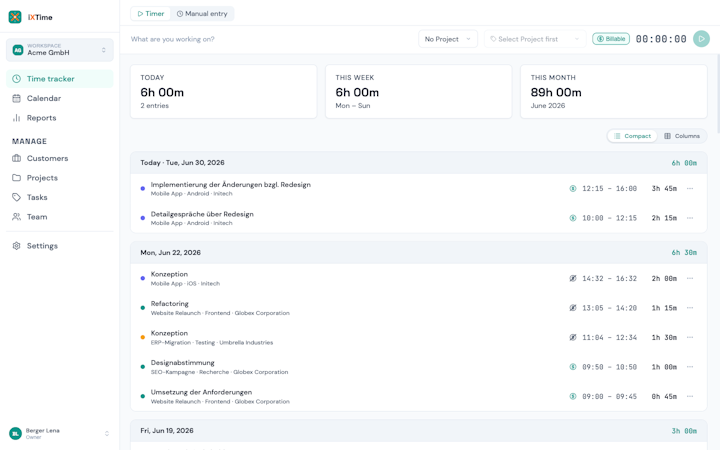Click the Acme GmbH workspace avatar

[18, 50]
